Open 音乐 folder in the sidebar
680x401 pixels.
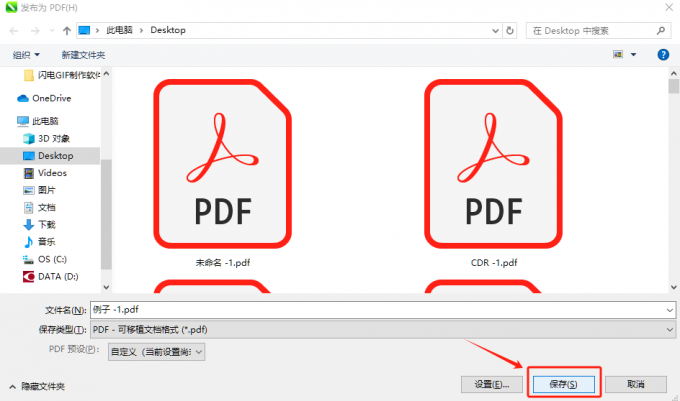[x=39, y=241]
